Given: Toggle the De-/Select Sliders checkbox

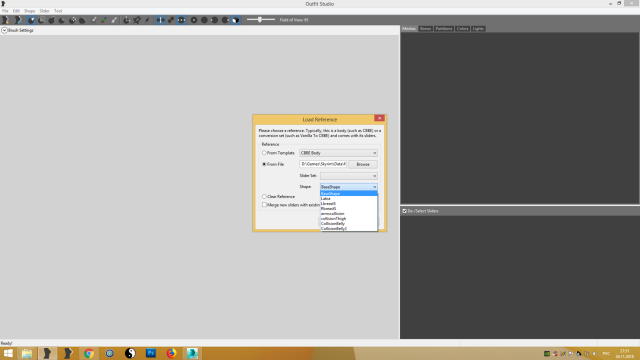Looking at the screenshot, I should tap(404, 211).
